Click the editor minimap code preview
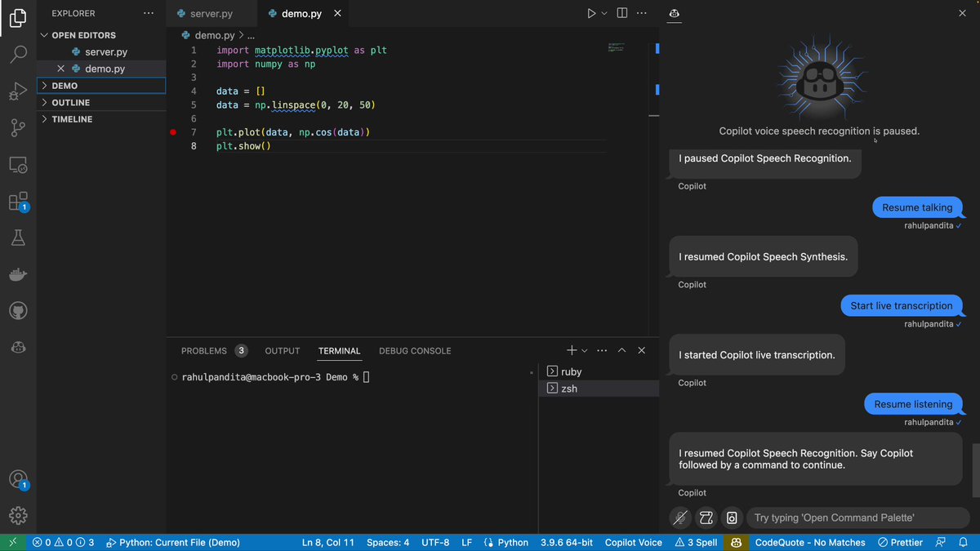Viewport: 980px width, 551px height. tap(617, 47)
